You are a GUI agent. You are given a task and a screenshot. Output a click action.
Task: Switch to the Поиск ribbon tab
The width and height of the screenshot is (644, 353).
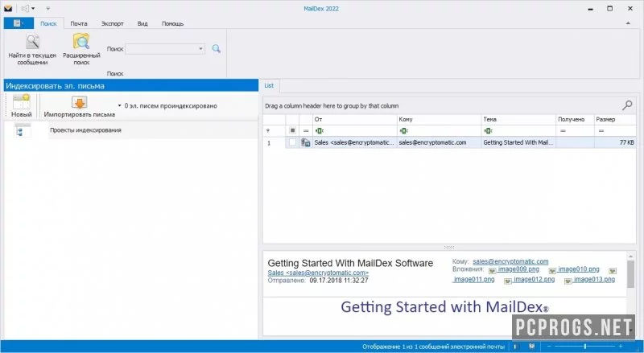(48, 23)
